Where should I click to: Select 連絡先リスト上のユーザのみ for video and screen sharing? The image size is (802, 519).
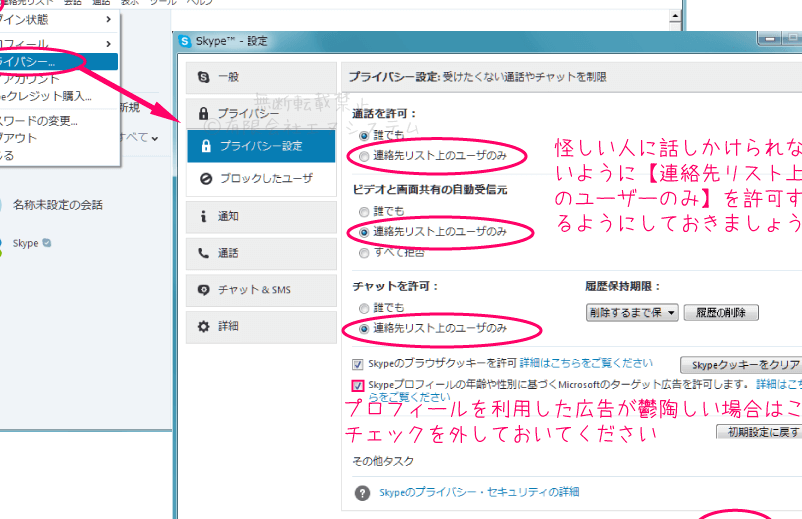(x=364, y=232)
